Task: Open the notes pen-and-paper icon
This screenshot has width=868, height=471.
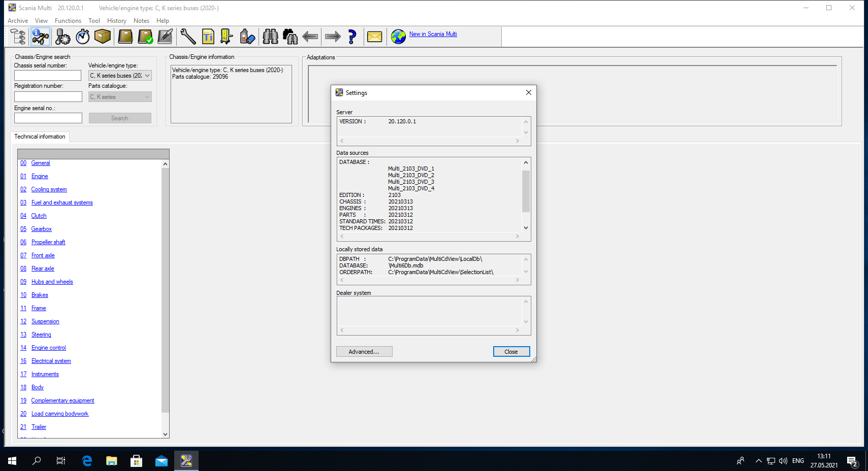Action: point(165,37)
